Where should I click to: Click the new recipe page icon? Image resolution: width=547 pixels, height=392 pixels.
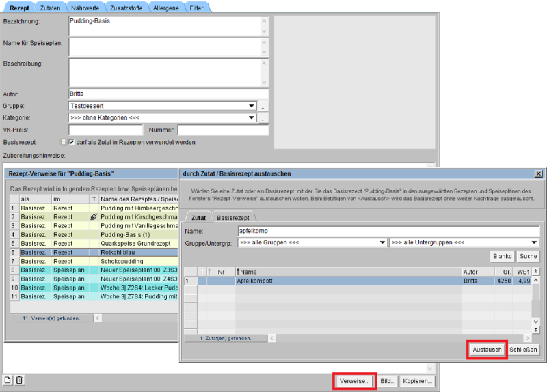[8, 380]
